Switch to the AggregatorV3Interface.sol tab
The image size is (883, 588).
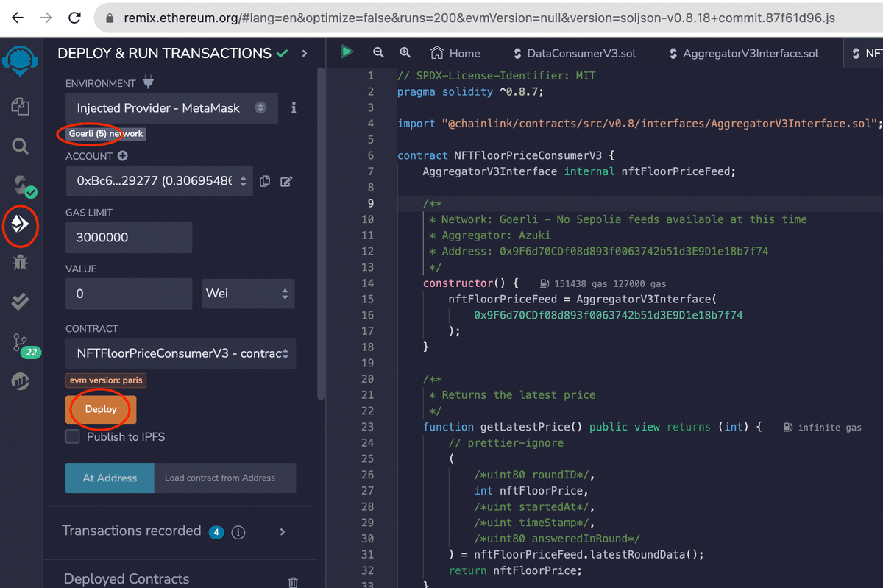(743, 53)
